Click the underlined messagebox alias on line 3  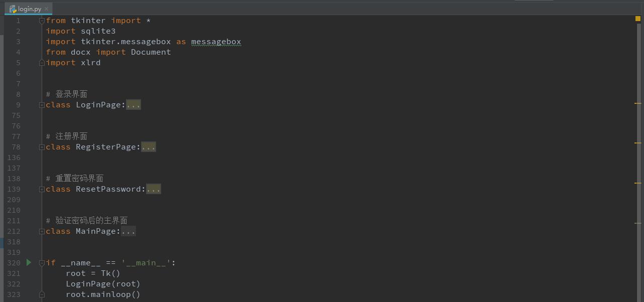coord(216,41)
